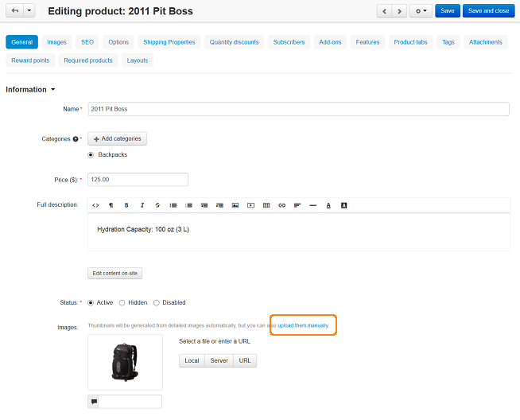Click 'upload them manually' link

303,325
